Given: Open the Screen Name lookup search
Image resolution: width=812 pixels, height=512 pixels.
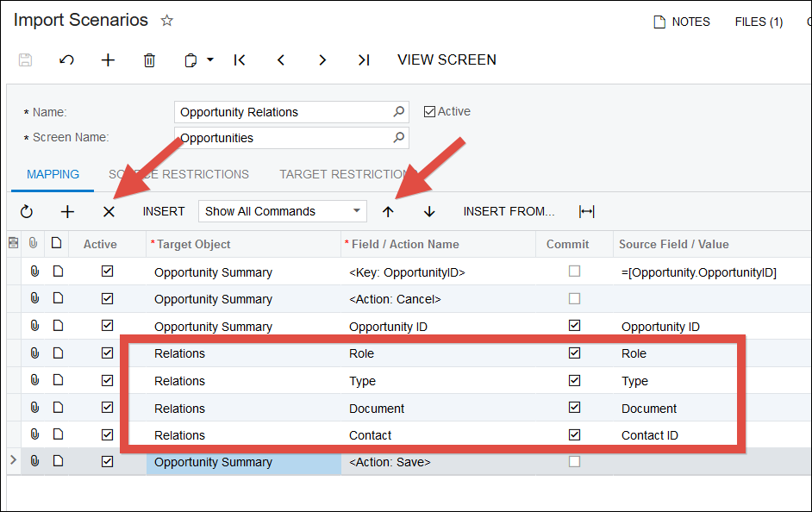Looking at the screenshot, I should click(399, 138).
